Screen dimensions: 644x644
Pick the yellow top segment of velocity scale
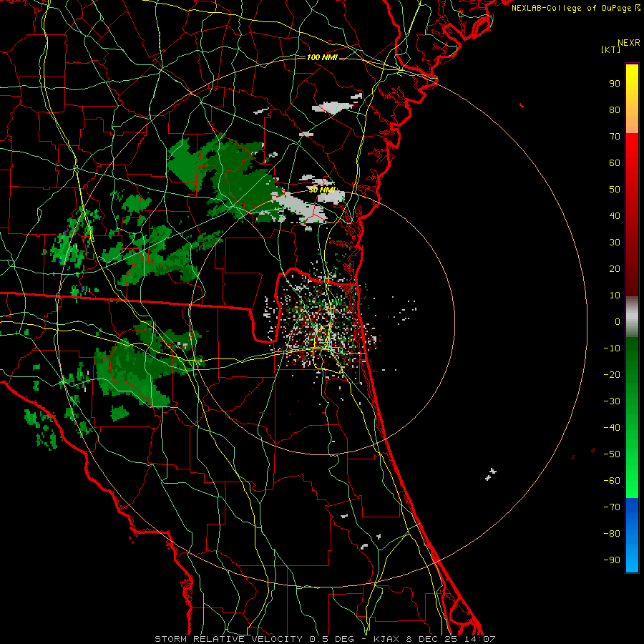632,98
